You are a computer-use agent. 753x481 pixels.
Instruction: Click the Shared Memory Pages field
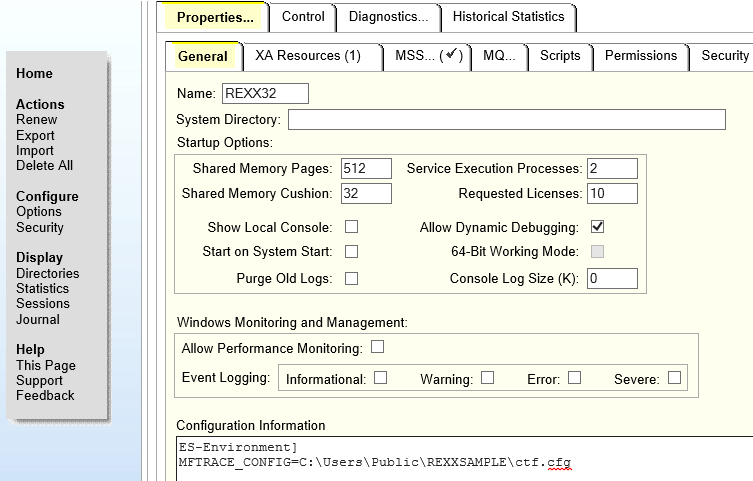[x=366, y=168]
